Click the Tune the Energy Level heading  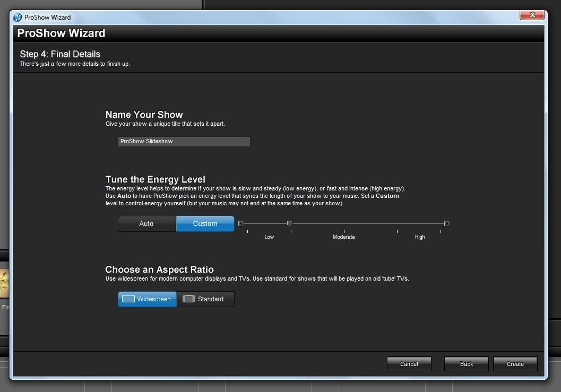point(156,179)
